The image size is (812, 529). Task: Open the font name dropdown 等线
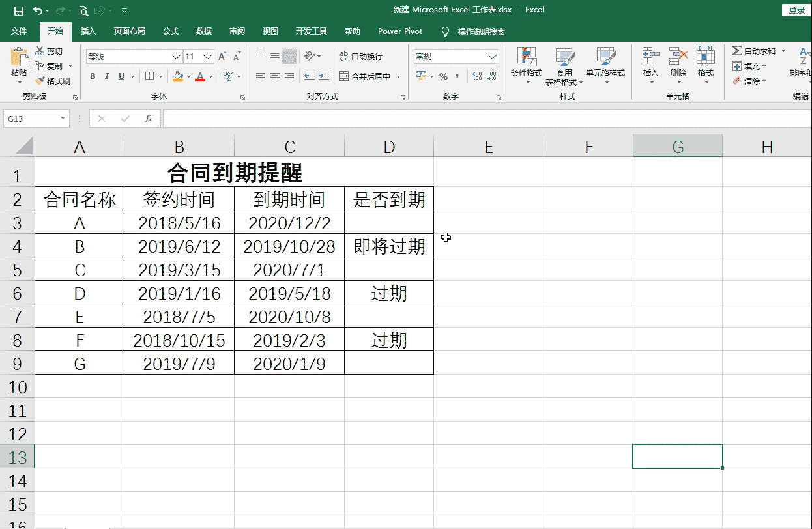point(176,57)
